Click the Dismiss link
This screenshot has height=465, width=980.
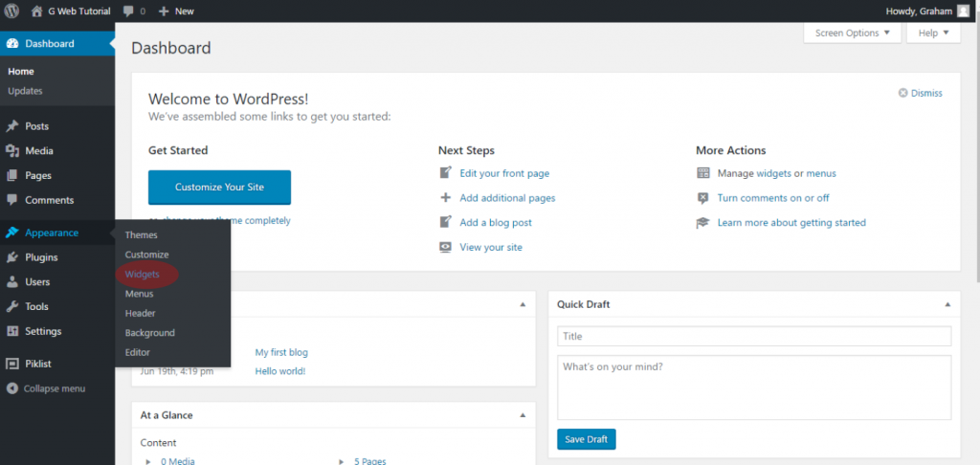click(x=926, y=93)
